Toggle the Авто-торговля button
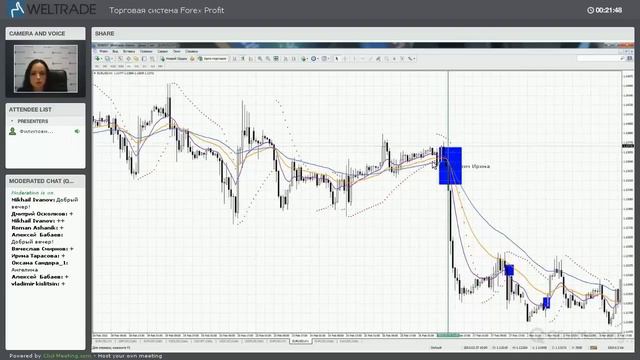This screenshot has width=640, height=360. click(x=212, y=59)
